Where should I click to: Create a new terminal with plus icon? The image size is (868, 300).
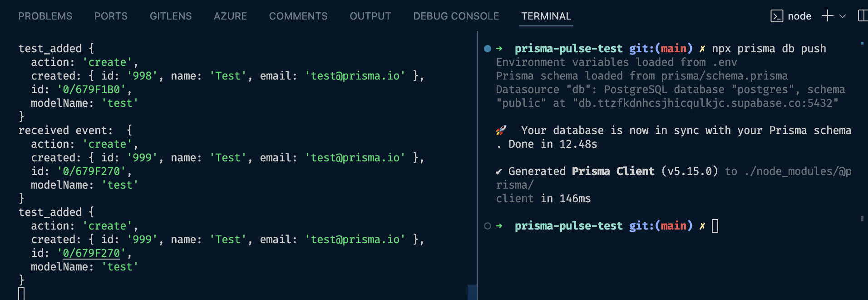click(828, 16)
